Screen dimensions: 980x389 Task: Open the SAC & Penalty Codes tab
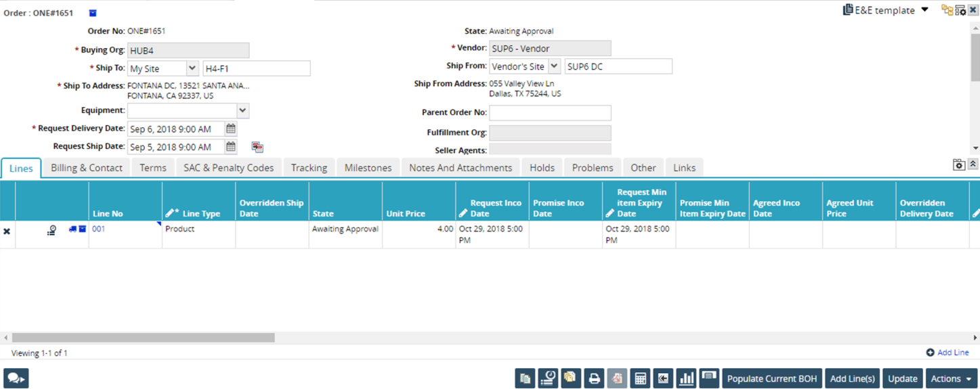pos(229,168)
